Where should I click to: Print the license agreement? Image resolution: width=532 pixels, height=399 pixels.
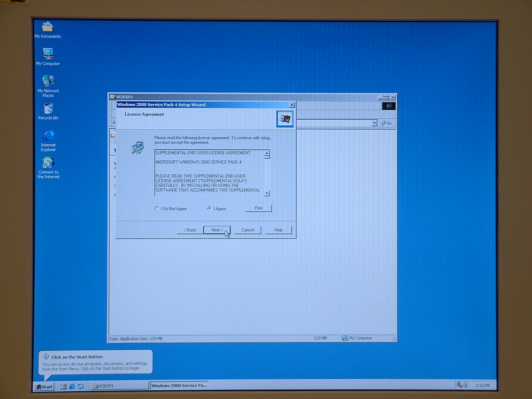tap(258, 208)
